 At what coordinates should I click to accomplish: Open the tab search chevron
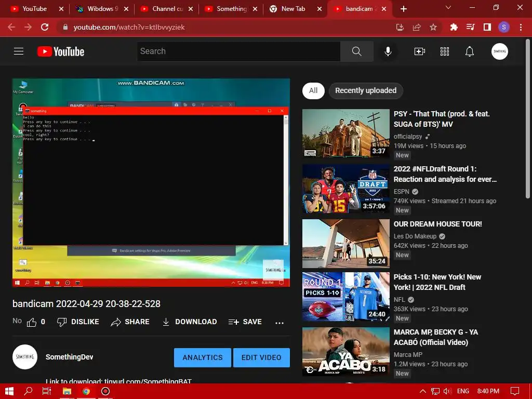pos(448,7)
